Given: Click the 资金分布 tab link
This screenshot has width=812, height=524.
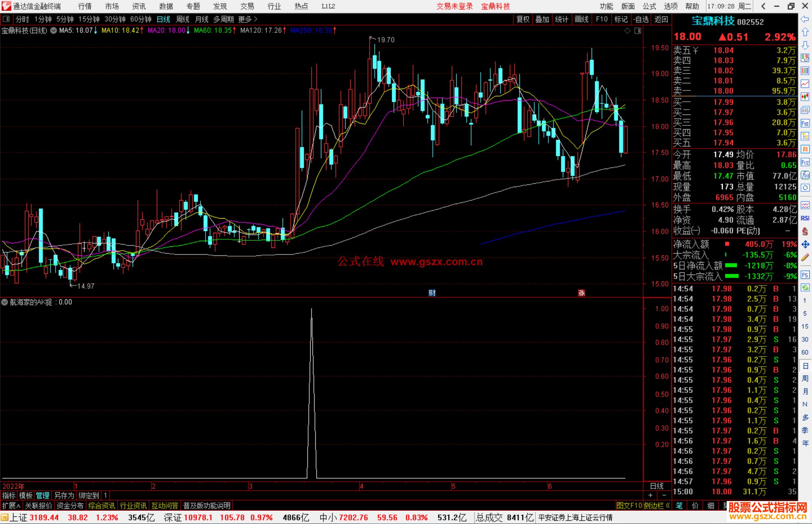Looking at the screenshot, I should point(70,506).
